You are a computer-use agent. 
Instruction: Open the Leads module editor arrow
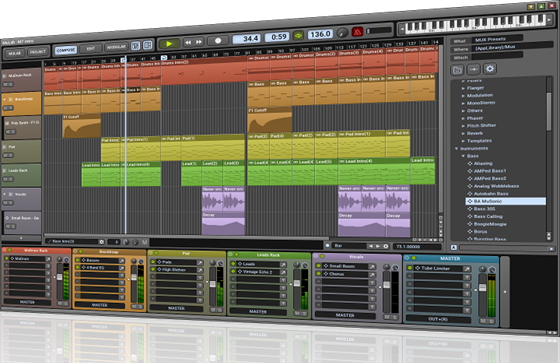pos(283,264)
